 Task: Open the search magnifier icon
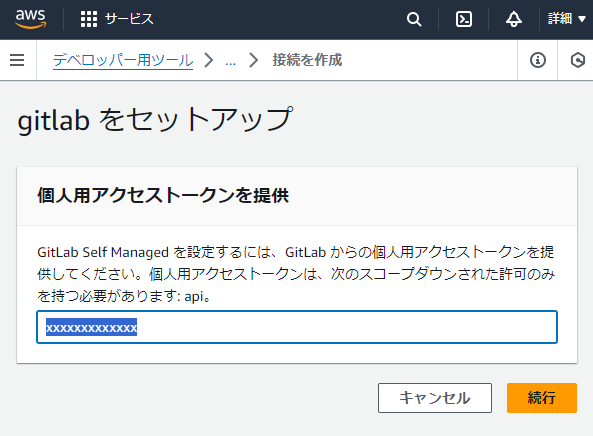tap(414, 19)
